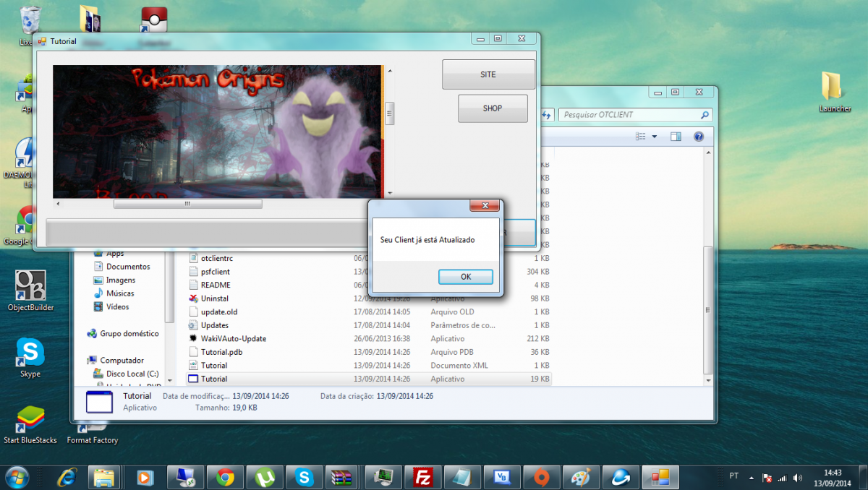Open the Paint palette taskbar icon

[581, 477]
